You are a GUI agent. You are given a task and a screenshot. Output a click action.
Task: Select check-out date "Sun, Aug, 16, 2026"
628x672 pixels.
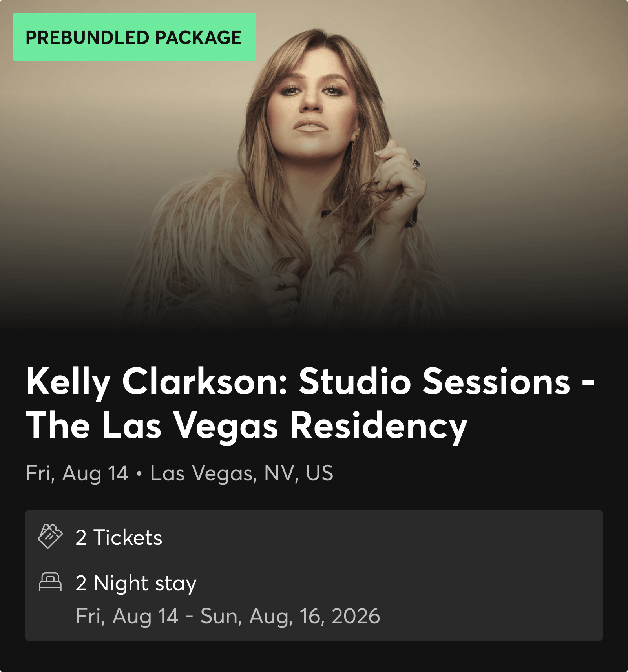click(290, 616)
